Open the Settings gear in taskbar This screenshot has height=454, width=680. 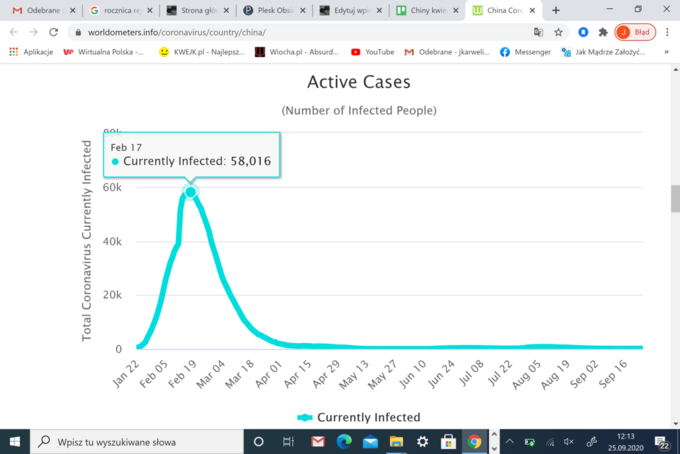[x=422, y=441]
